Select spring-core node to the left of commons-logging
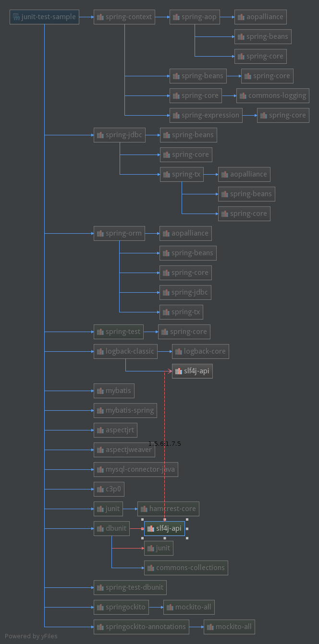 click(196, 95)
